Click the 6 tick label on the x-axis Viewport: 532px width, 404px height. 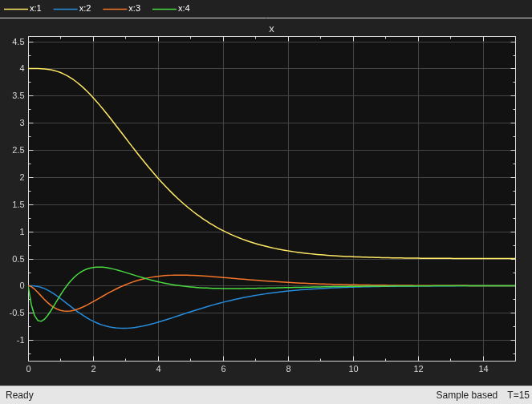coord(223,369)
